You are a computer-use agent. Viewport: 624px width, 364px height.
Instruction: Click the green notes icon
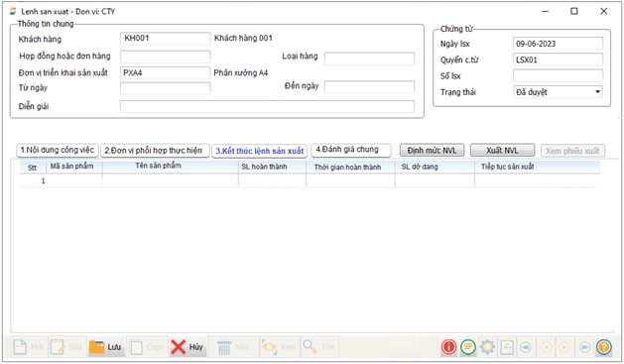(468, 347)
